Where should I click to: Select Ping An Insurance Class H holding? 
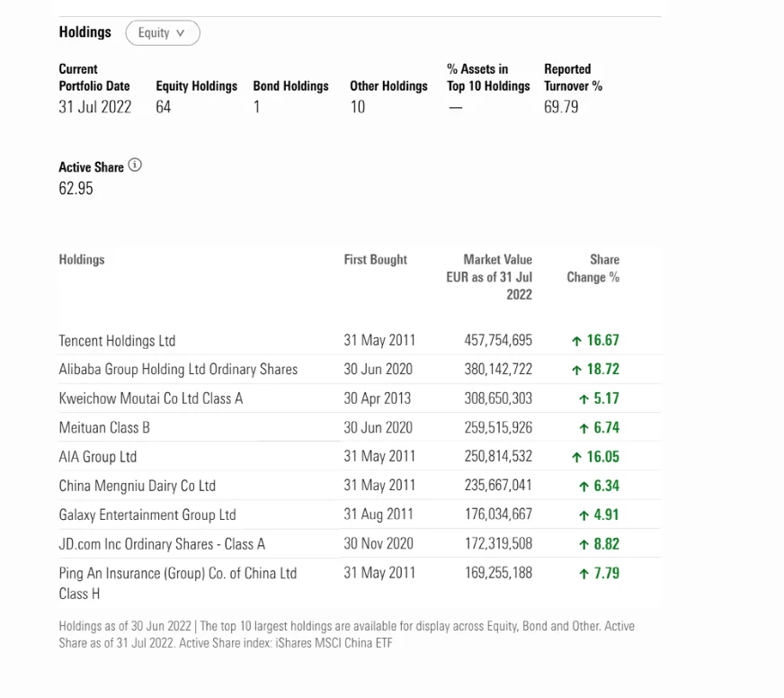tap(177, 583)
